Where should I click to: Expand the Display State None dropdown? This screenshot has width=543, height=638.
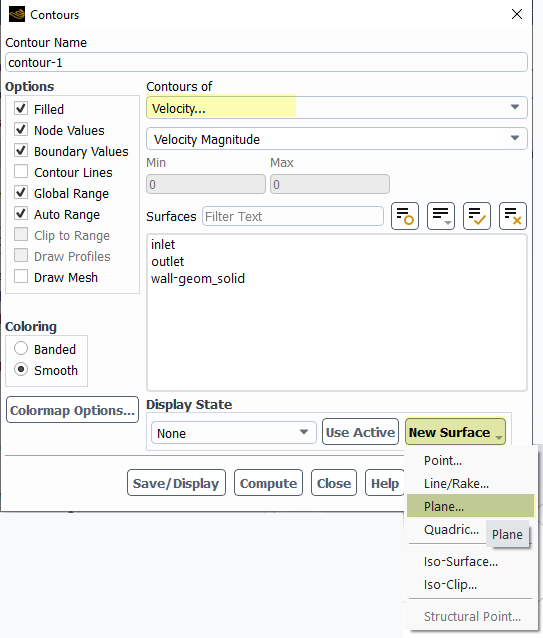[x=233, y=433]
